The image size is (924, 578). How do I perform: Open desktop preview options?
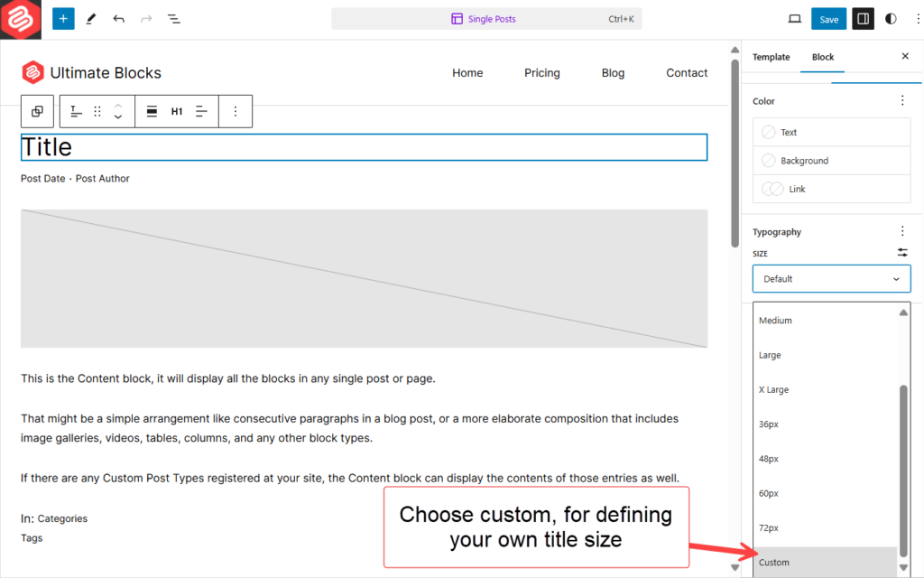(x=795, y=18)
